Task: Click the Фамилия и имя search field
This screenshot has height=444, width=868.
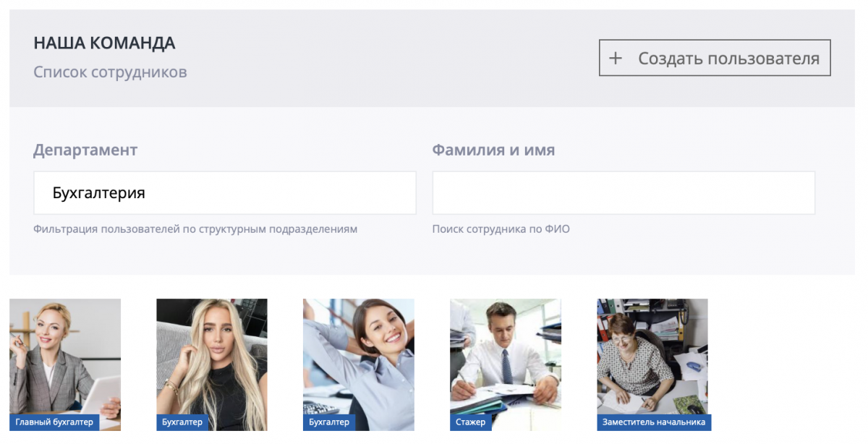Action: pos(622,192)
